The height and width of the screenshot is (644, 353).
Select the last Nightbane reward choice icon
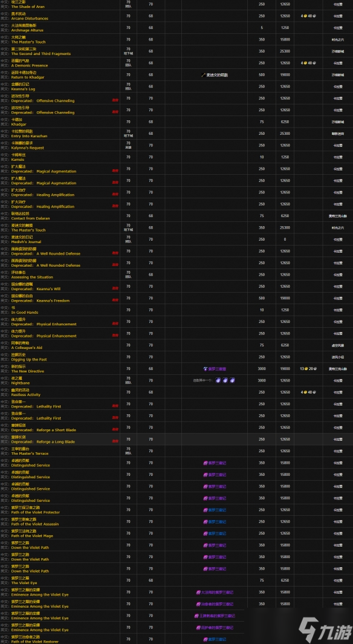click(232, 380)
